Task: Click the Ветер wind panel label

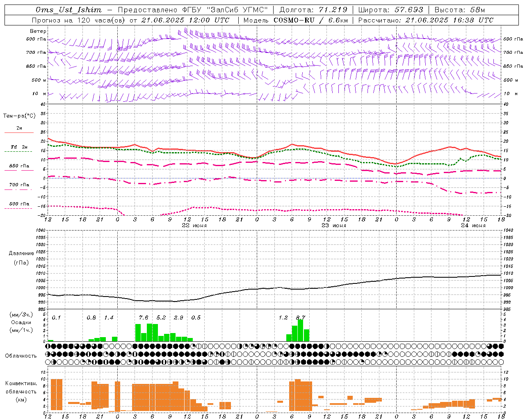Action: click(x=38, y=31)
